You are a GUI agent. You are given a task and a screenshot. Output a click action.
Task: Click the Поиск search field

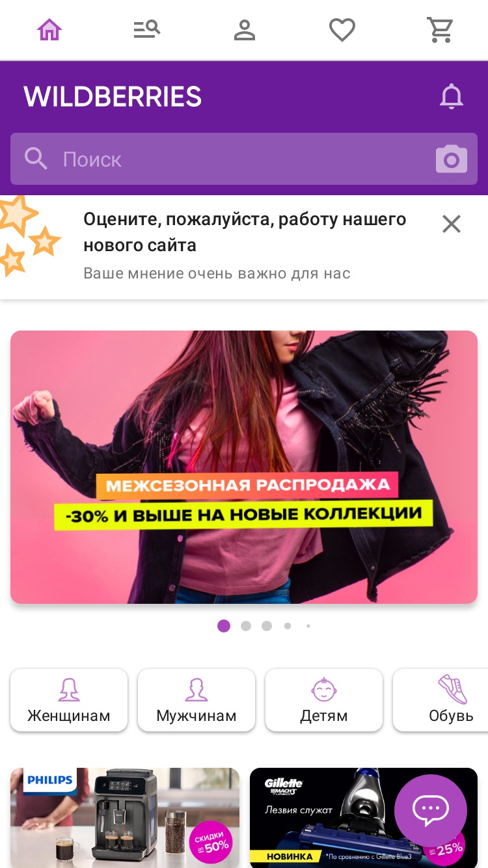click(244, 159)
